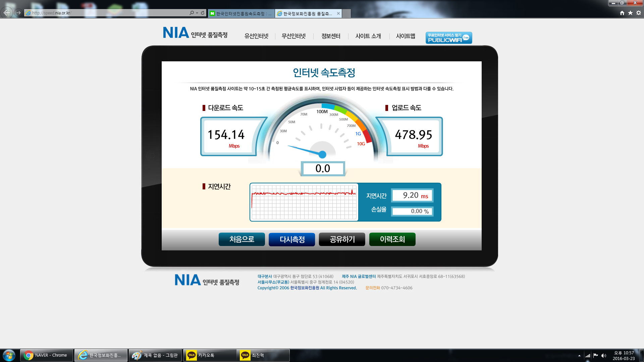This screenshot has width=644, height=362.
Task: Click the 다시측정 button
Action: (x=292, y=239)
